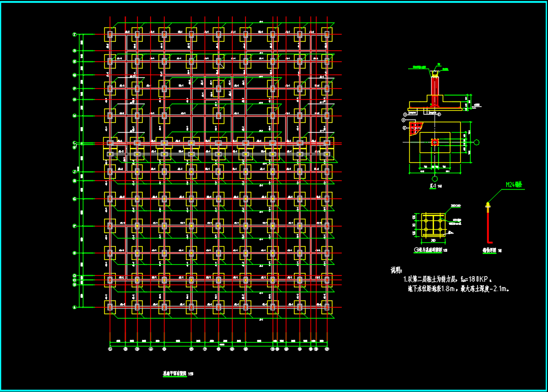
Task: Click the red column square in the JC-1 plan
Action: coord(435,143)
